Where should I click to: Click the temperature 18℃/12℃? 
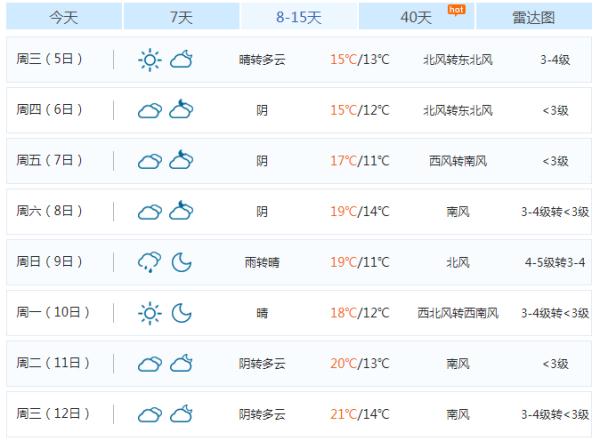point(360,313)
